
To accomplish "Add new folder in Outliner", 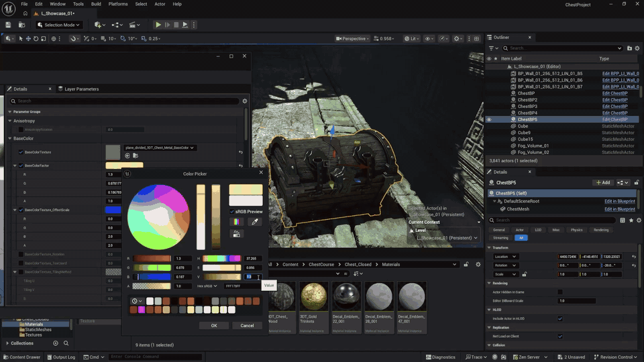I will coord(629,48).
